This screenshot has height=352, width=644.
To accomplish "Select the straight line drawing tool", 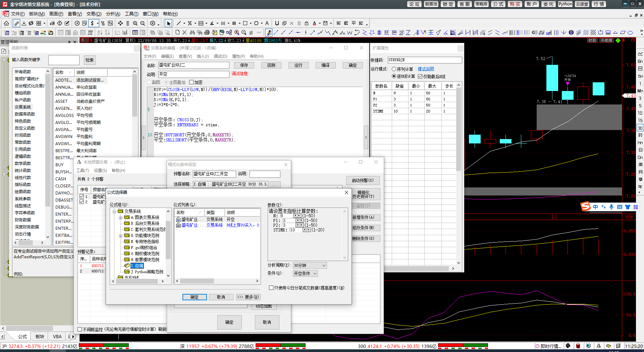I will pyautogui.click(x=178, y=23).
